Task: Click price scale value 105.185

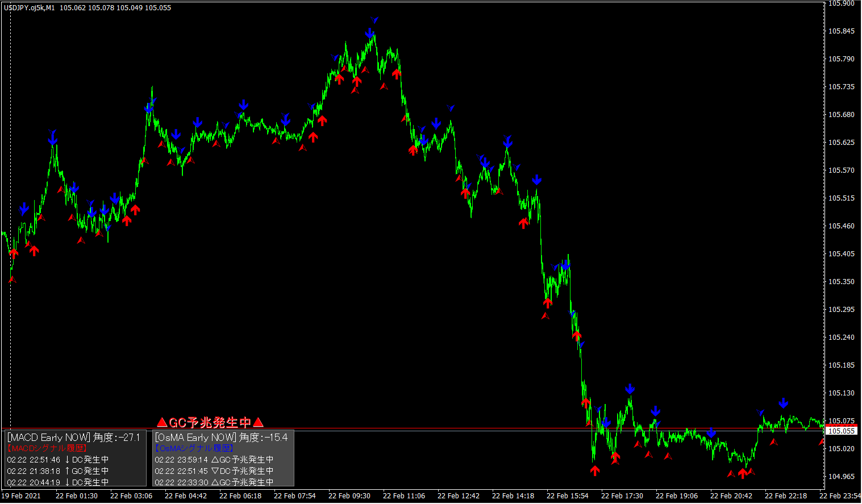Action: [842, 365]
